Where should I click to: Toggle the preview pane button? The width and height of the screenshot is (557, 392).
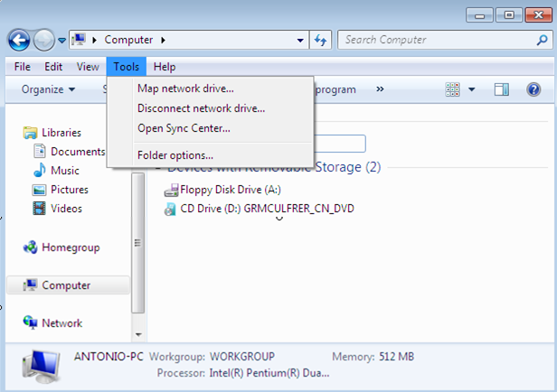point(501,89)
